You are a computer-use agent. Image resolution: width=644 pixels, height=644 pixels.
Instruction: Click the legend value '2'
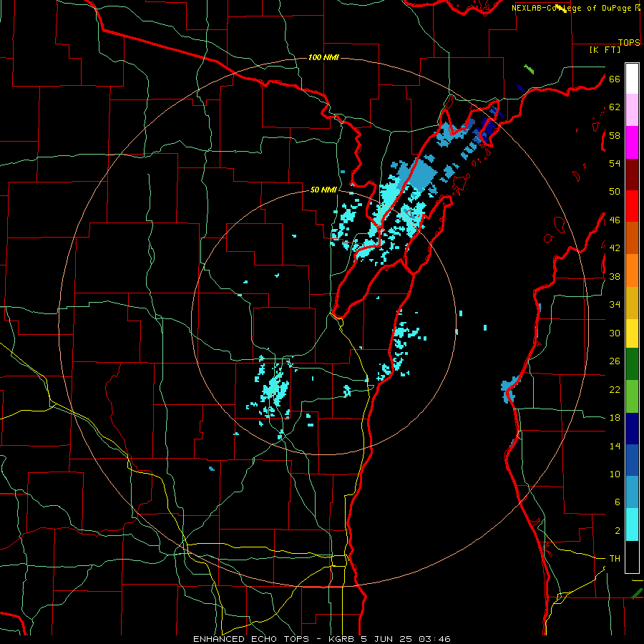617,531
